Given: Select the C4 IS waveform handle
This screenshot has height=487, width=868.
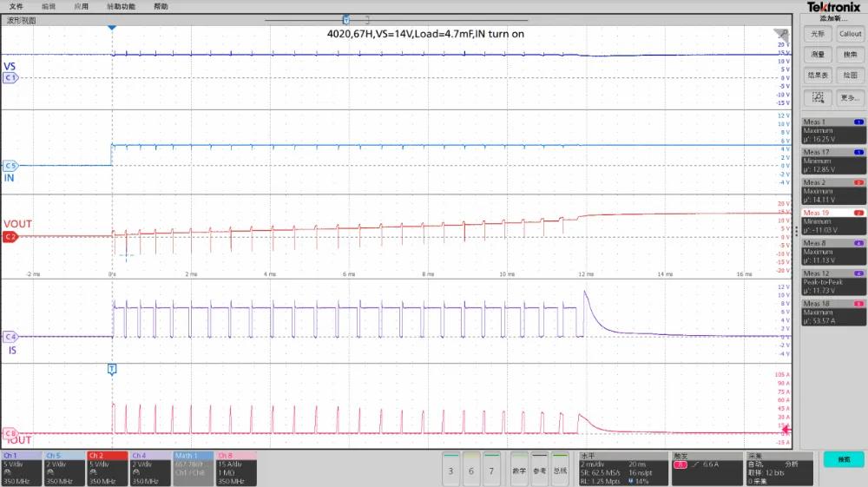Looking at the screenshot, I should [x=10, y=336].
